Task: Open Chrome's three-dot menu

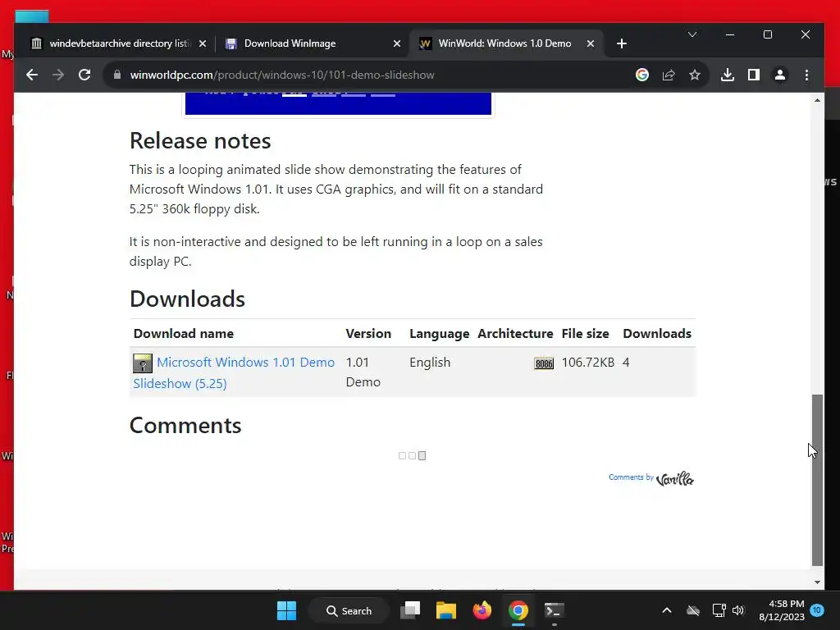Action: pyautogui.click(x=807, y=75)
